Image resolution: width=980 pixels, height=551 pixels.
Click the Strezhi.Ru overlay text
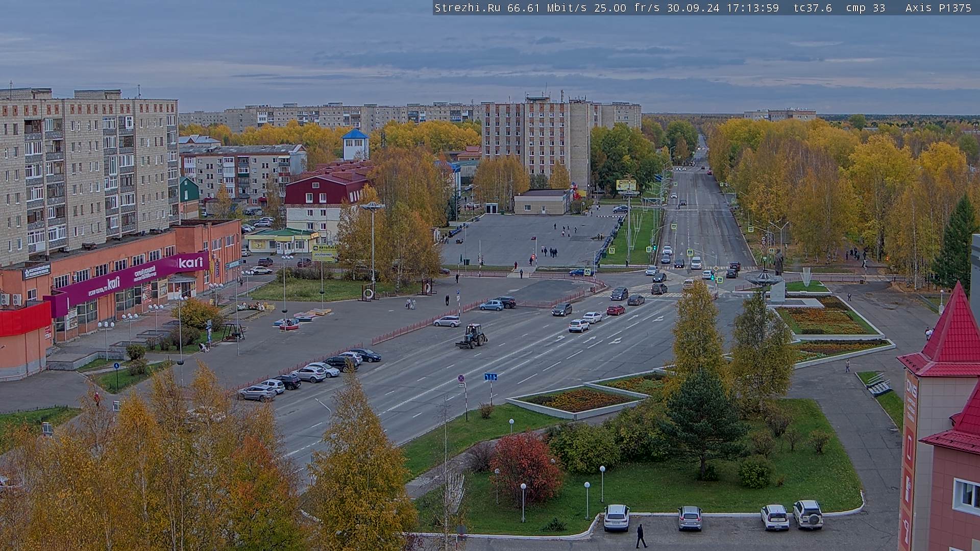467,8
